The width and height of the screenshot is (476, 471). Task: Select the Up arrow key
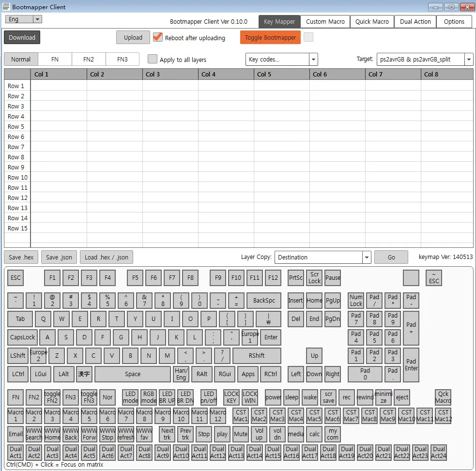(314, 355)
